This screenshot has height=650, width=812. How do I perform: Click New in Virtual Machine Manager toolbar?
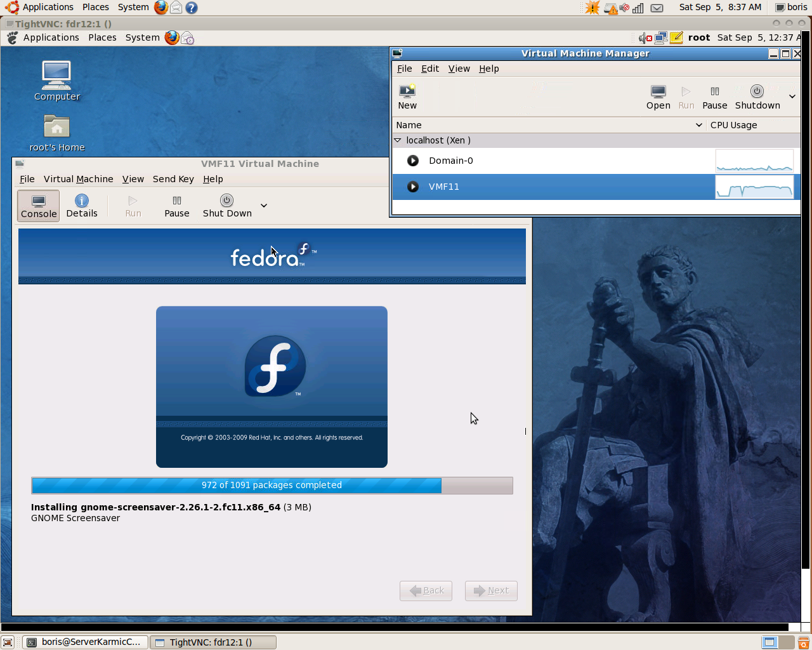coord(407,96)
